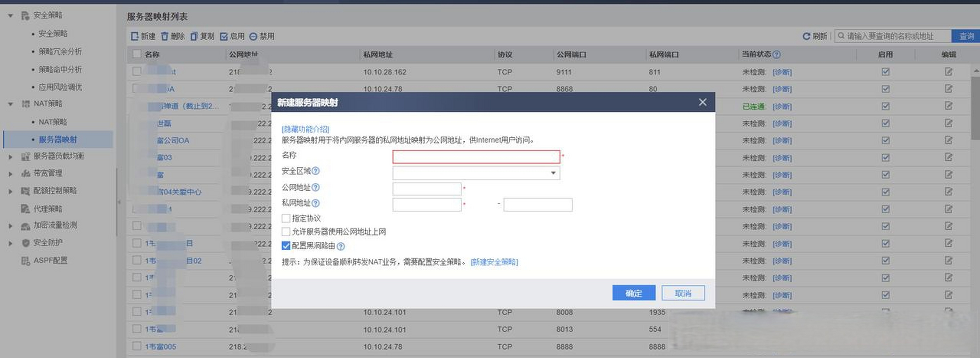Viewport: 980px width, 358px height.
Task: Tick 允许服务器使用公网地址上网 checkbox
Action: [x=286, y=232]
